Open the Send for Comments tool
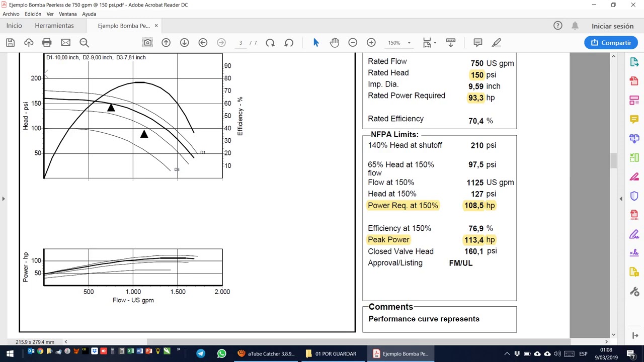 [x=634, y=273]
